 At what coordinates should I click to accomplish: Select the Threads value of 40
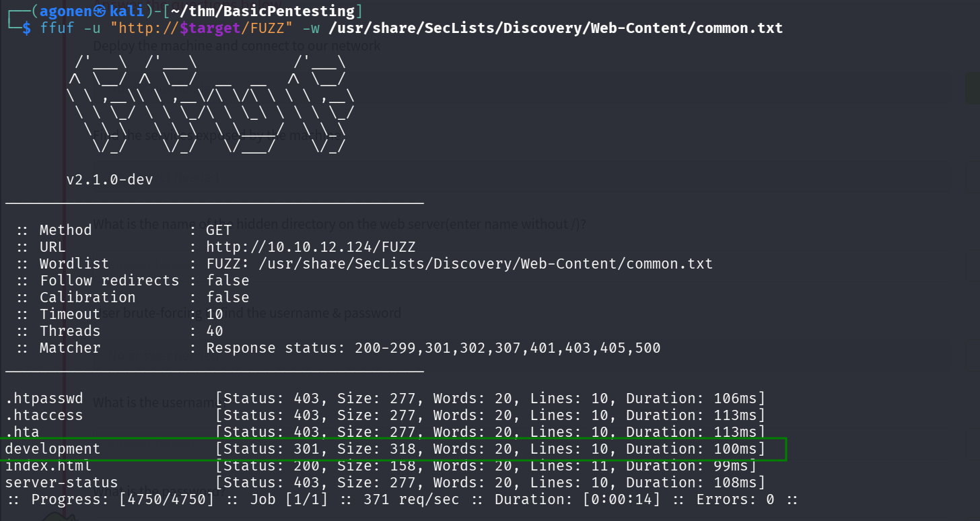[x=214, y=331]
